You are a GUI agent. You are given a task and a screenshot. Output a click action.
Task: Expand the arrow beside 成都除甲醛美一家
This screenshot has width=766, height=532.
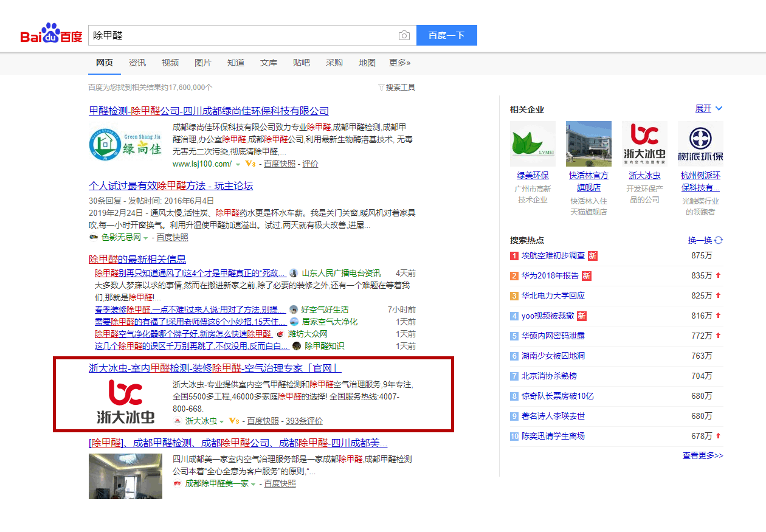pyautogui.click(x=254, y=484)
